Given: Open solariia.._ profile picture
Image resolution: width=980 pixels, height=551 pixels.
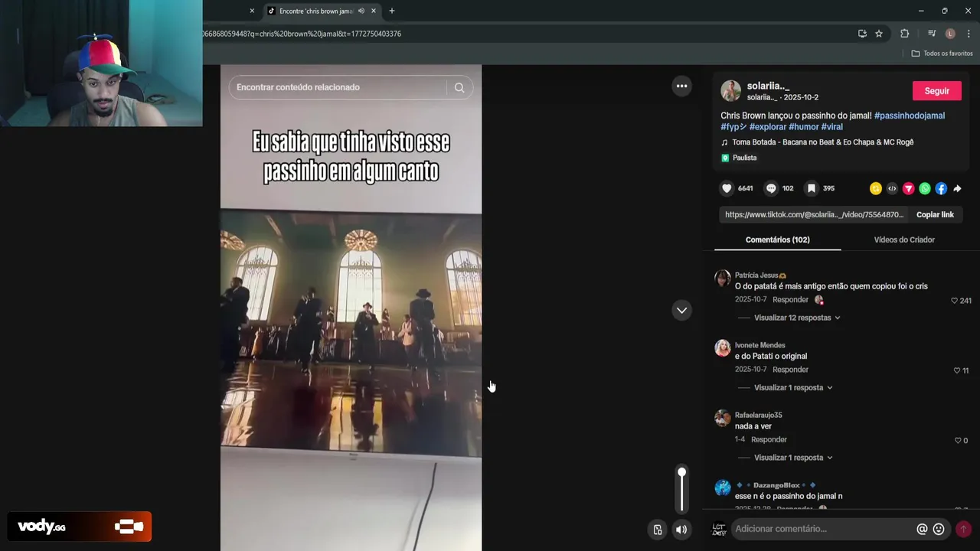Looking at the screenshot, I should tap(731, 91).
